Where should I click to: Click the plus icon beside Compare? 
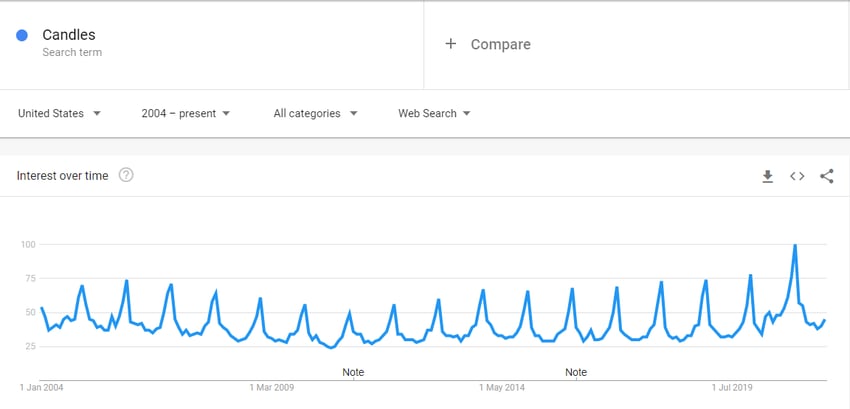tap(450, 44)
